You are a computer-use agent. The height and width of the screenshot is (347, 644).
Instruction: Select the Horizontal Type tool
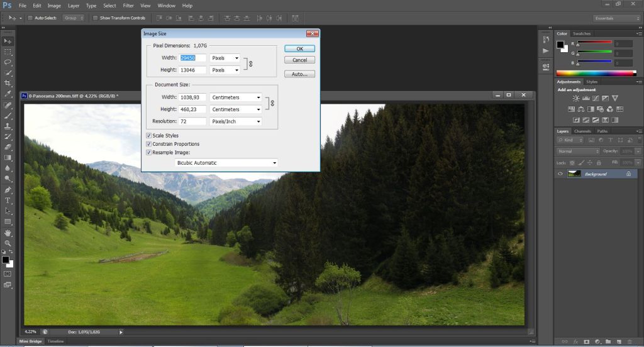coord(8,200)
